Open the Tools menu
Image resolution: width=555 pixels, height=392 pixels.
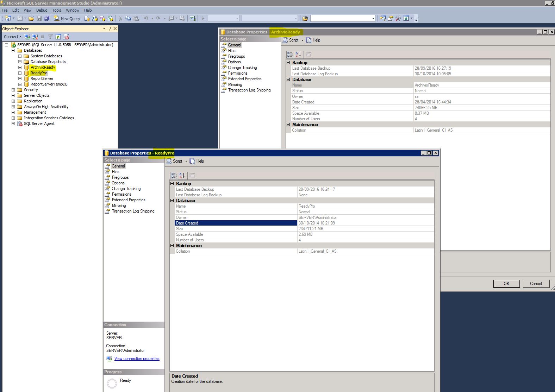tap(56, 10)
